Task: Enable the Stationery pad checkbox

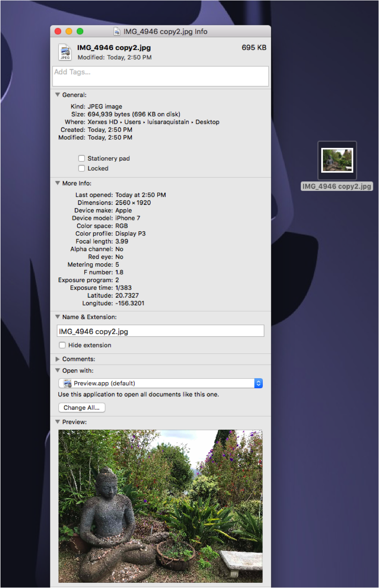Action: click(x=82, y=159)
